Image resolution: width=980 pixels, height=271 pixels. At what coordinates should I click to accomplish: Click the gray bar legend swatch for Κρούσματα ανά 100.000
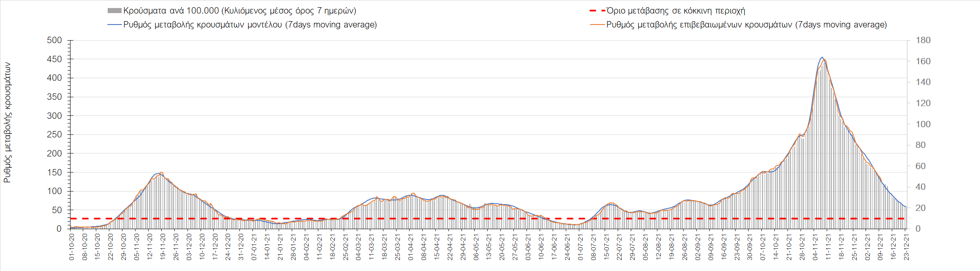coord(114,11)
